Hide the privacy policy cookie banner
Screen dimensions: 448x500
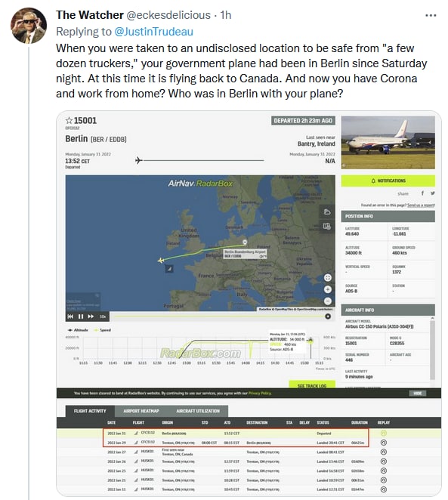point(417,394)
